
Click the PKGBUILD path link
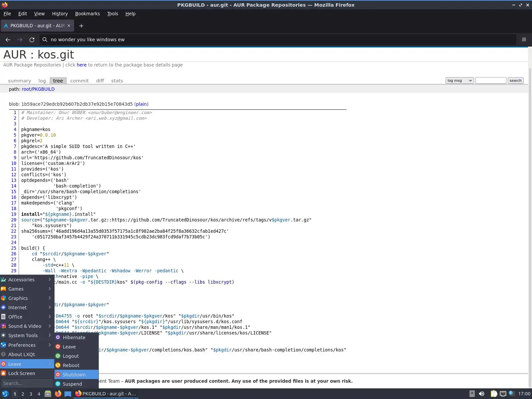click(43, 89)
